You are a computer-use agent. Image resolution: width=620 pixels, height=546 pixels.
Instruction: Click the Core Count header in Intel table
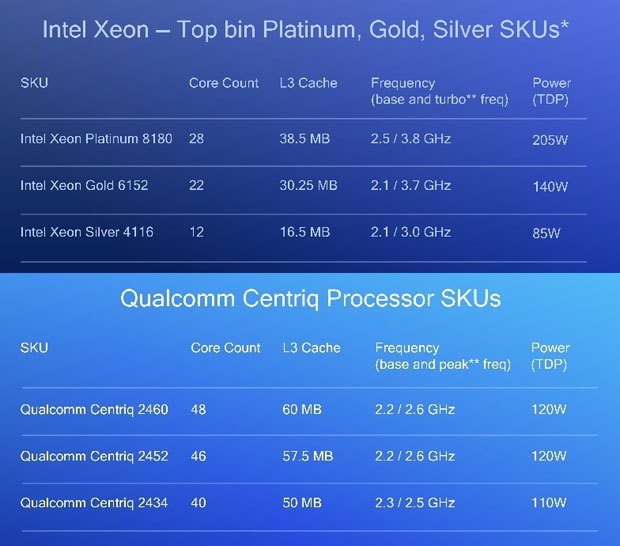click(x=224, y=83)
